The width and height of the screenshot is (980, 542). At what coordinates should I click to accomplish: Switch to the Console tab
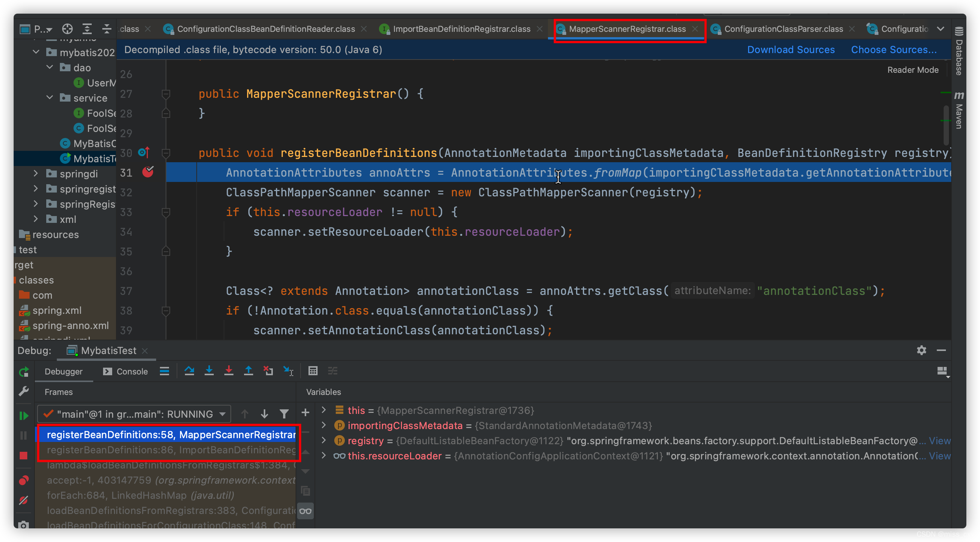(x=125, y=371)
